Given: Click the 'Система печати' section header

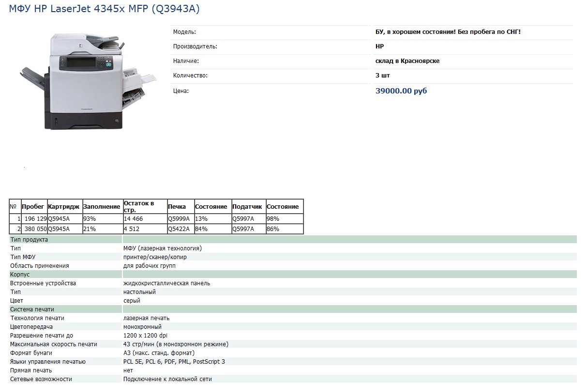Looking at the screenshot, I should (32, 309).
